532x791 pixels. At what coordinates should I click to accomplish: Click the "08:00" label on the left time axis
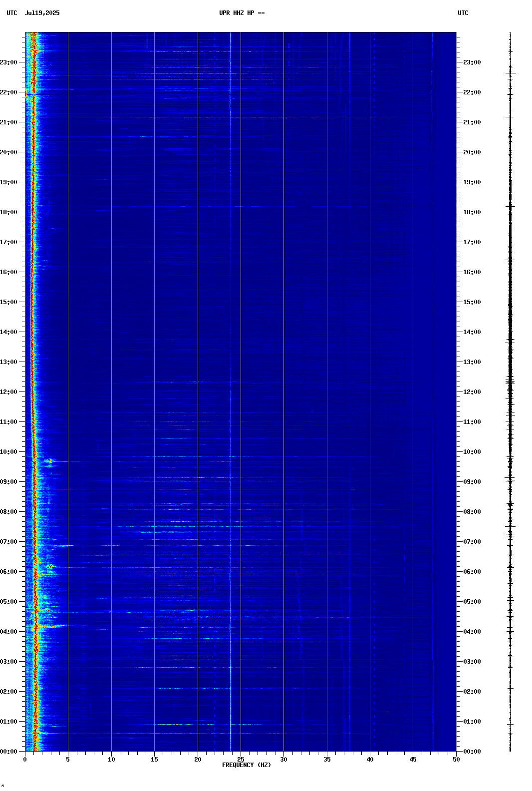point(8,512)
